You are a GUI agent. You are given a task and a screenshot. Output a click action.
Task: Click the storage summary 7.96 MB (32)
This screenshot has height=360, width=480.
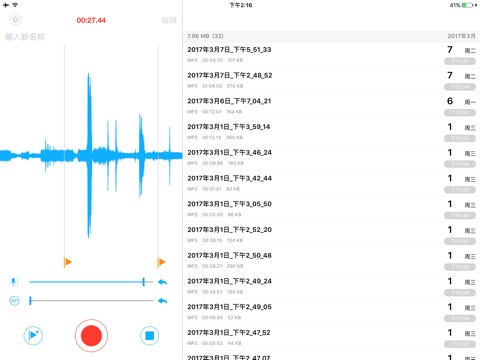[205, 36]
